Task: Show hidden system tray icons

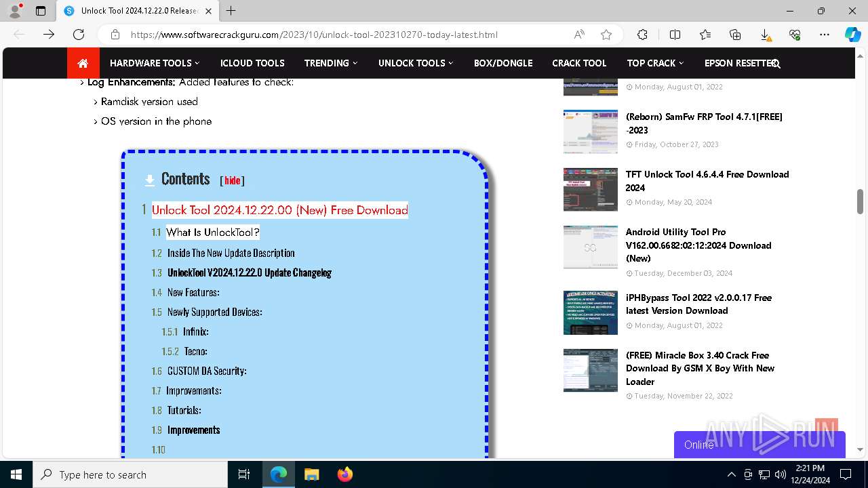Action: pyautogui.click(x=731, y=474)
